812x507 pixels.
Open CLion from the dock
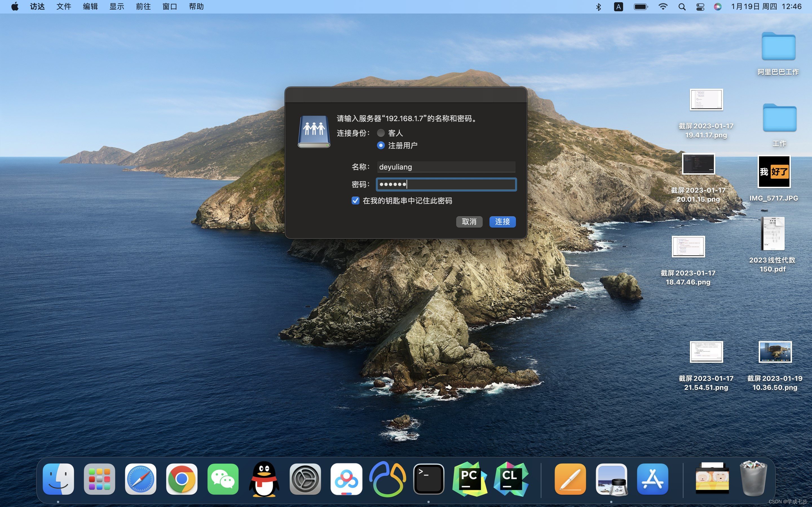[x=511, y=479]
